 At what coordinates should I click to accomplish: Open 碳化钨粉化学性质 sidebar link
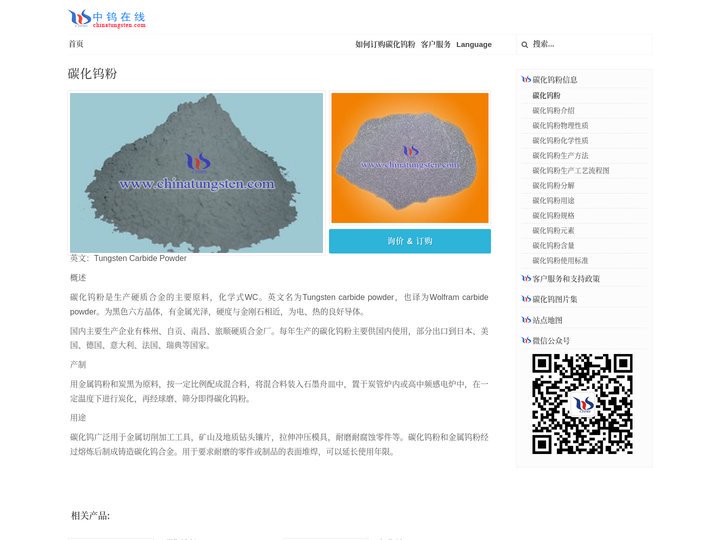(560, 141)
